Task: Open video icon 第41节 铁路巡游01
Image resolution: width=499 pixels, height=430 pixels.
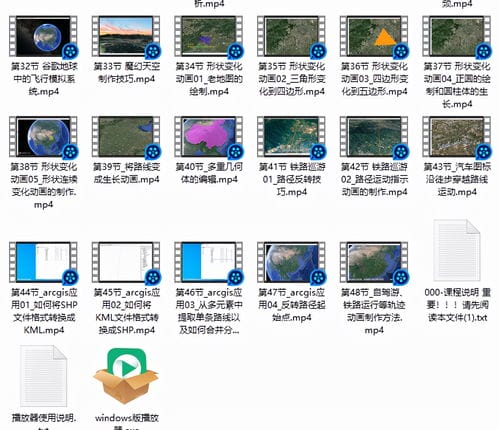Action: coord(291,137)
